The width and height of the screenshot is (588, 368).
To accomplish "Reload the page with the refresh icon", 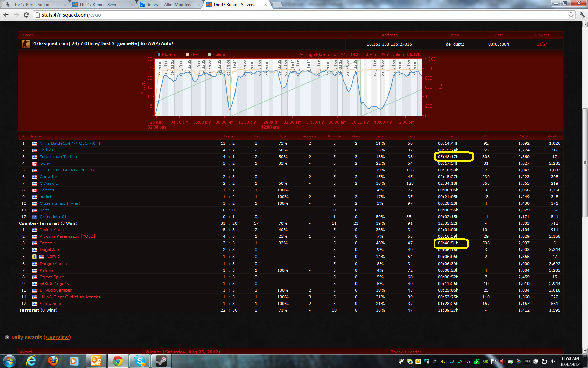I will (26, 15).
